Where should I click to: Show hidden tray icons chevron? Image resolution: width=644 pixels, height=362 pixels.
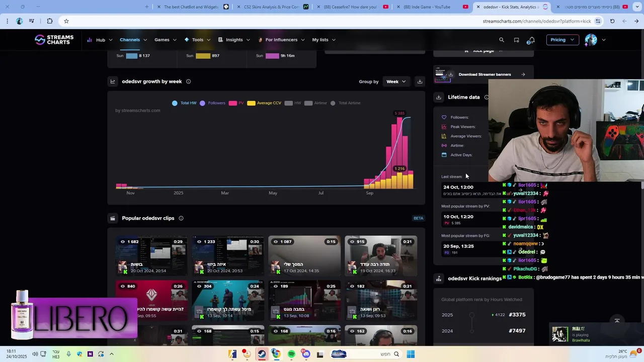click(x=111, y=354)
